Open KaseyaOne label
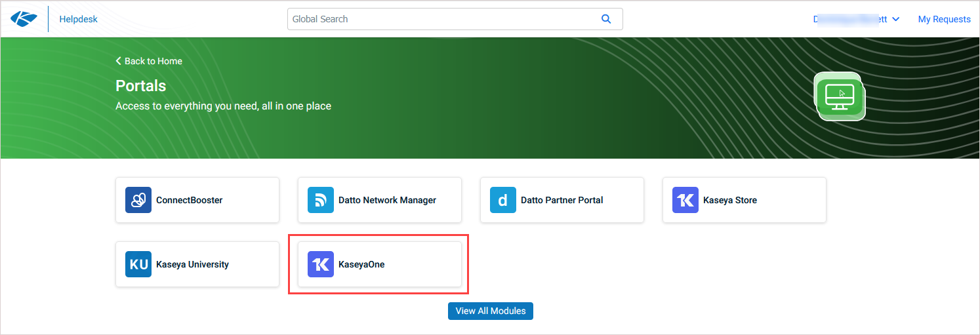 (x=361, y=264)
